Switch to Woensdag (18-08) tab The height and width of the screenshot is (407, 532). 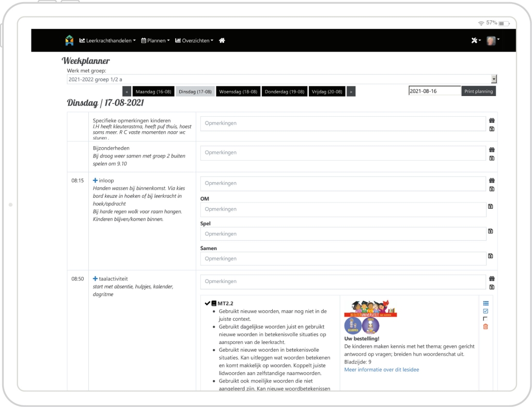pos(238,91)
